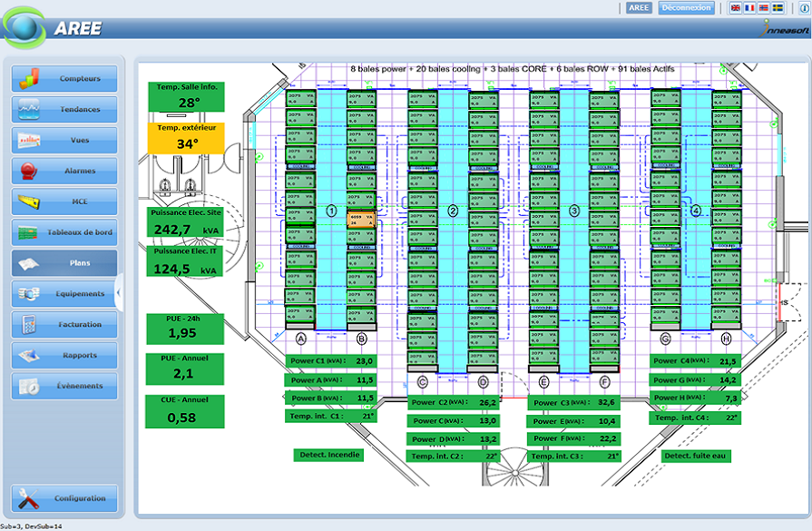Switch language to Swedish flag

pyautogui.click(x=778, y=8)
